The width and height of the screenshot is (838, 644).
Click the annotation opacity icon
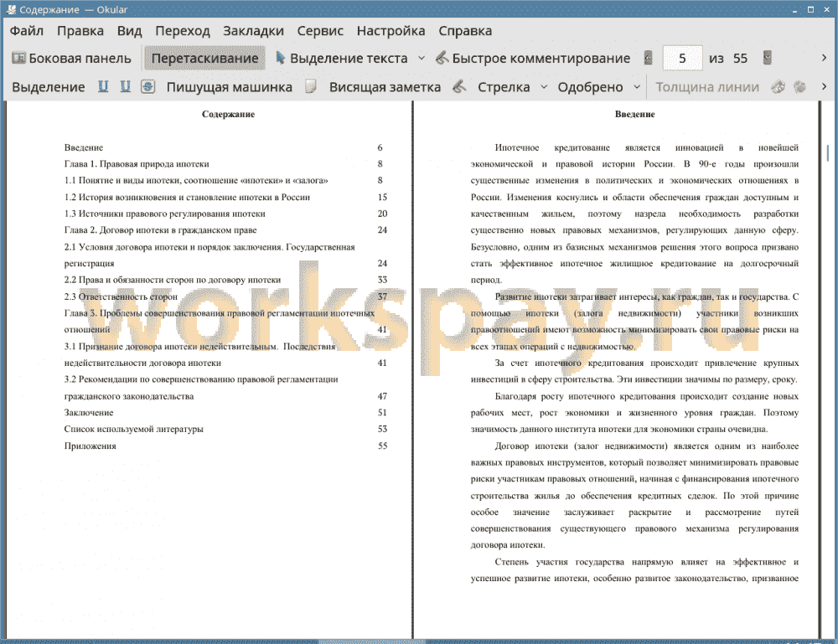799,86
